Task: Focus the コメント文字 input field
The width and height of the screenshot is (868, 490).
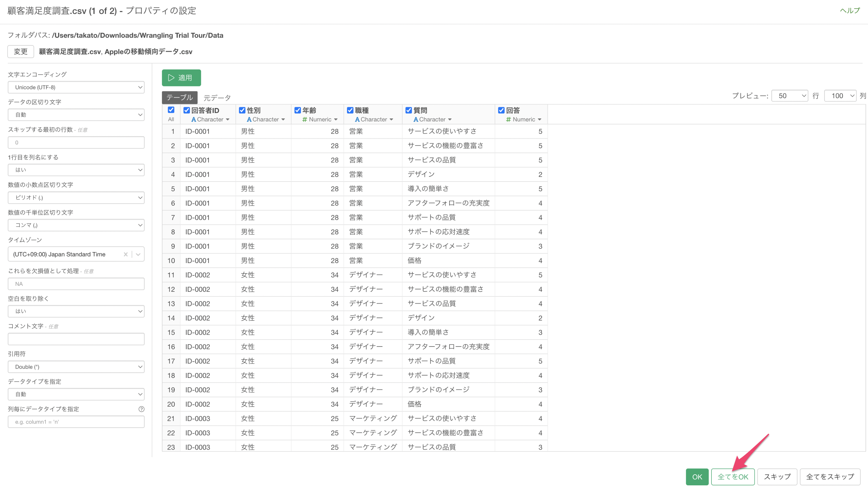Action: (76, 339)
